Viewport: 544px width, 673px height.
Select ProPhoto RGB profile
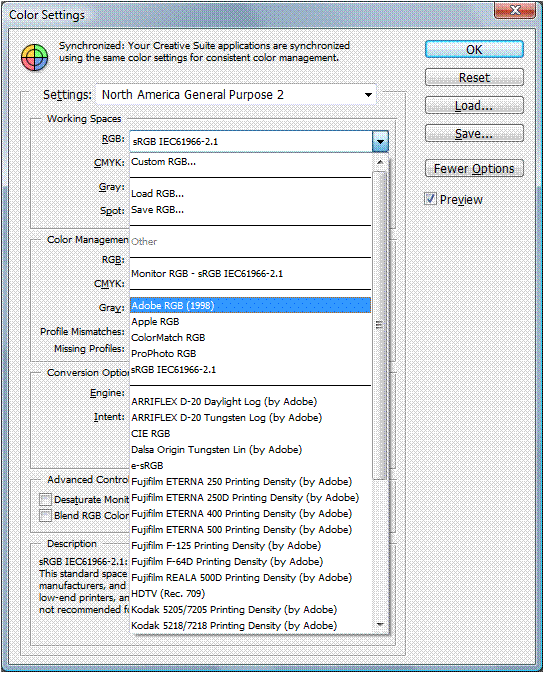[250, 353]
